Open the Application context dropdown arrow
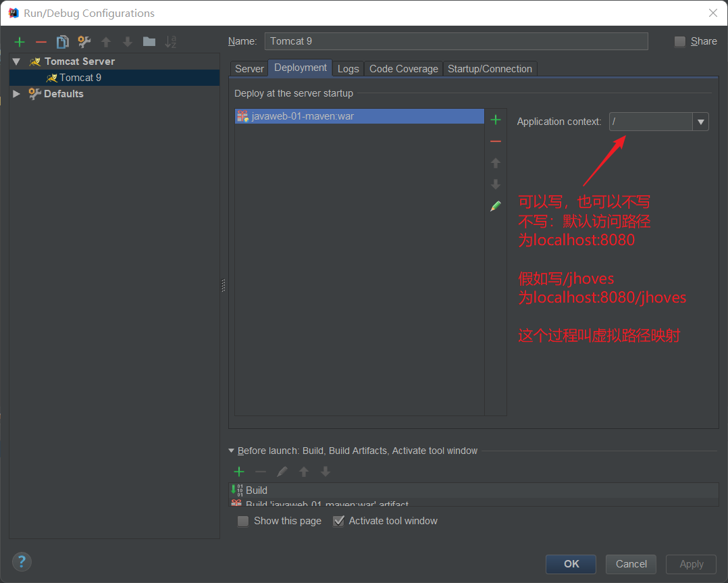Screen dimensions: 728x583 [x=700, y=122]
